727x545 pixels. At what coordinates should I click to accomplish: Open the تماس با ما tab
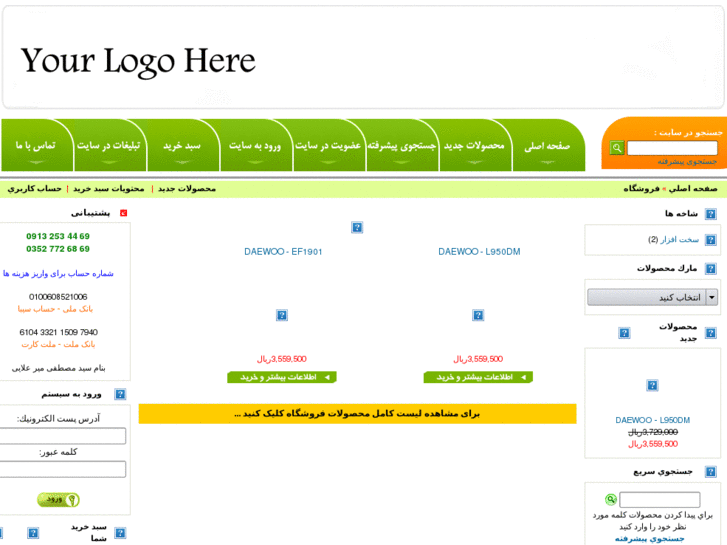click(x=36, y=146)
